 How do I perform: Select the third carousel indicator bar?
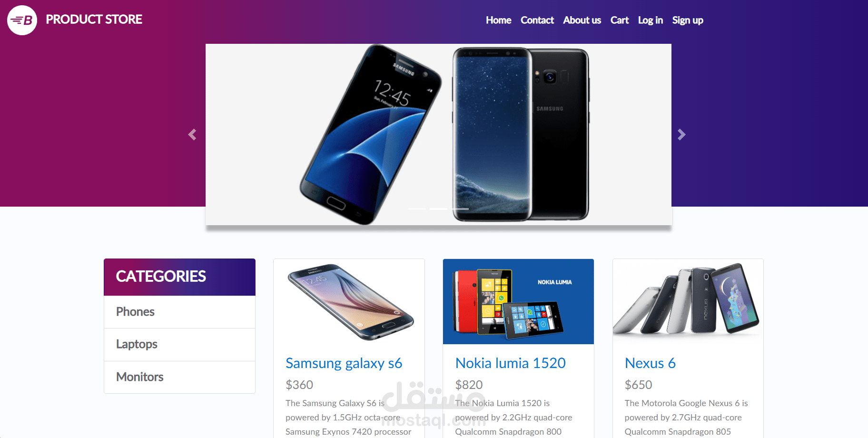point(460,209)
